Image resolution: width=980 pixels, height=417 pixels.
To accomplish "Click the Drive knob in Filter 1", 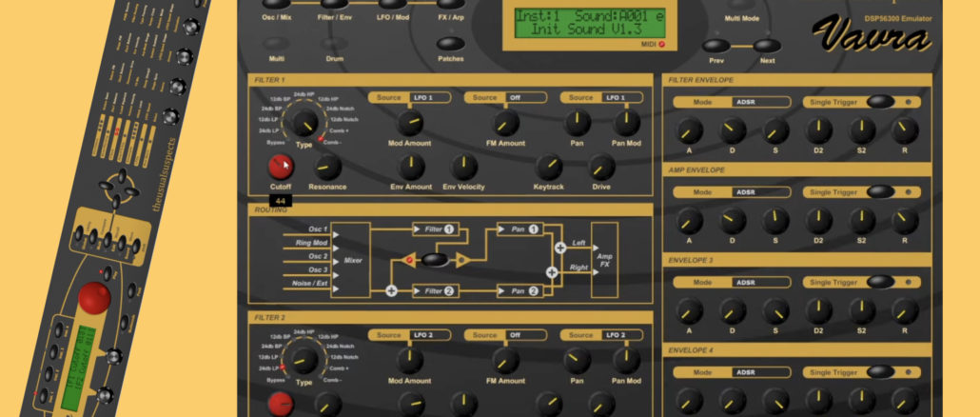I will (x=601, y=167).
